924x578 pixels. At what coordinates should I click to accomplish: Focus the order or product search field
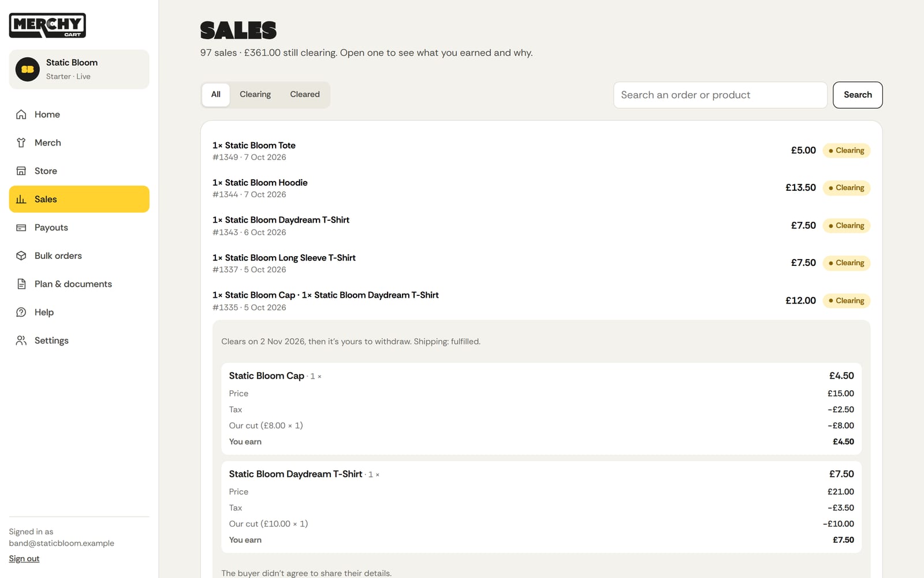coord(720,95)
